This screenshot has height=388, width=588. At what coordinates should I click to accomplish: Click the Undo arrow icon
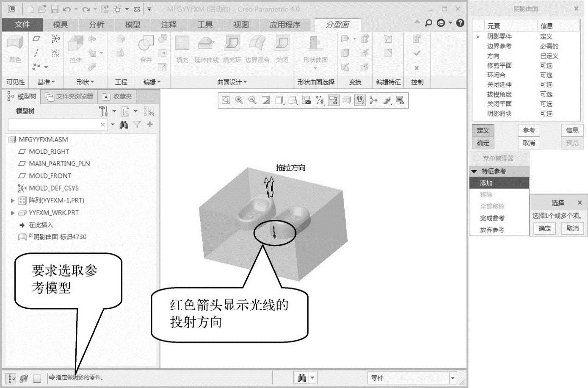tap(67, 9)
